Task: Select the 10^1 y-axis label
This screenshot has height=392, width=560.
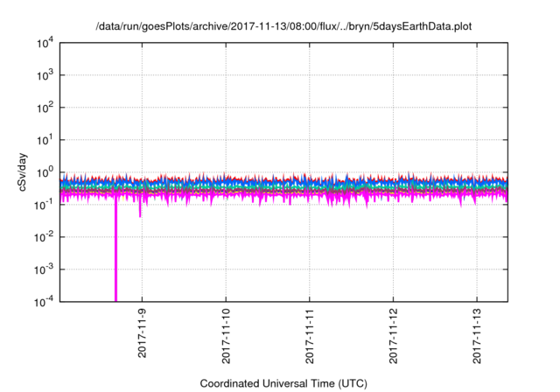Action: (45, 140)
